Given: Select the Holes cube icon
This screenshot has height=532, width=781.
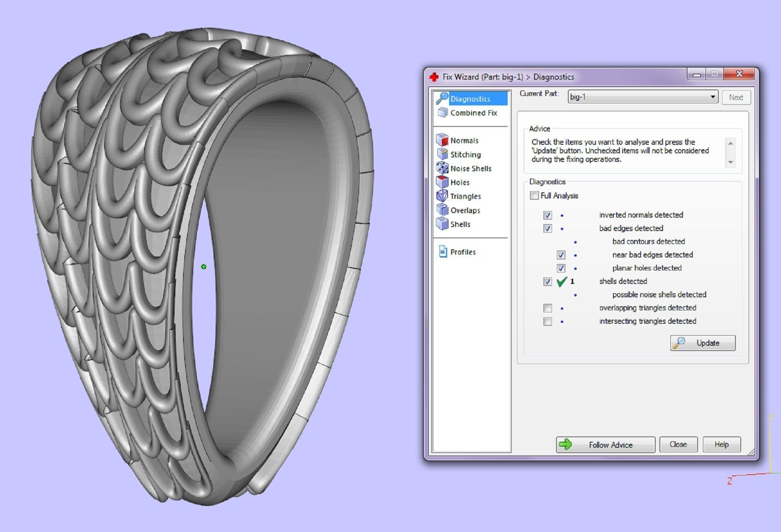Looking at the screenshot, I should click(442, 182).
